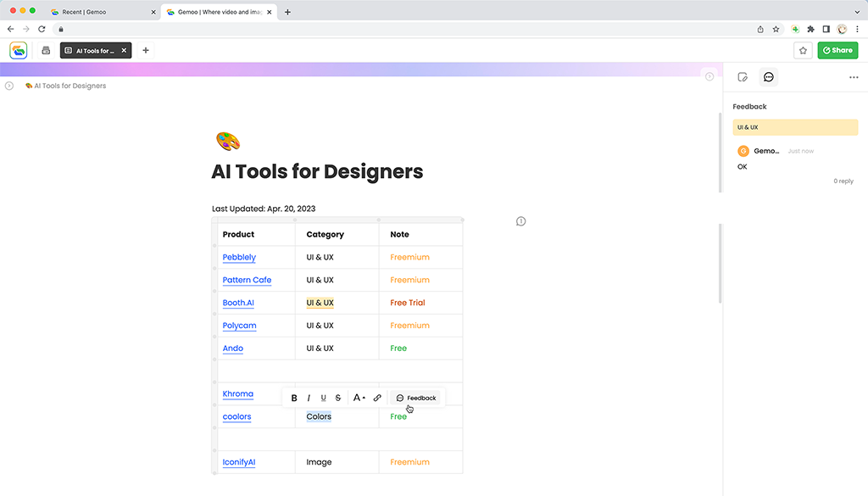Select the Gemoo | Where video browser tab
This screenshot has width=868, height=496.
click(219, 12)
